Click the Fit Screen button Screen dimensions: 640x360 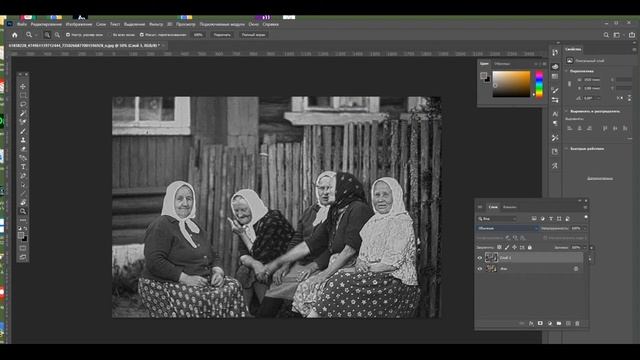222,35
